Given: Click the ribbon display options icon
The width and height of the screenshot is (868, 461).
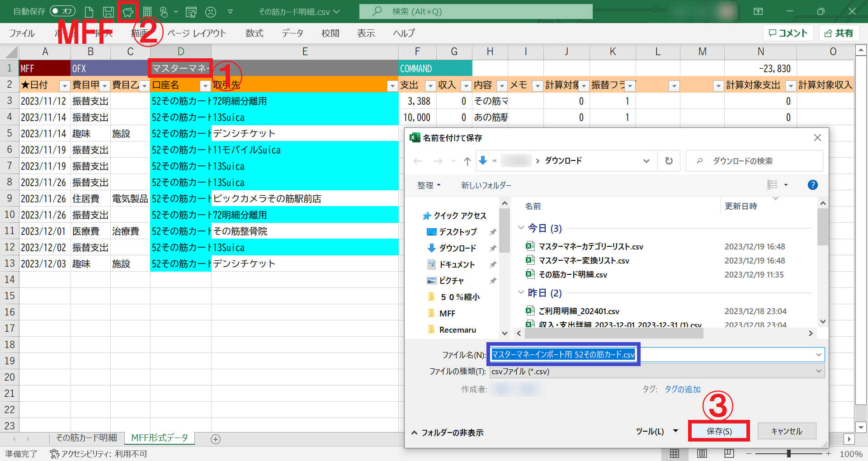Looking at the screenshot, I should (758, 11).
